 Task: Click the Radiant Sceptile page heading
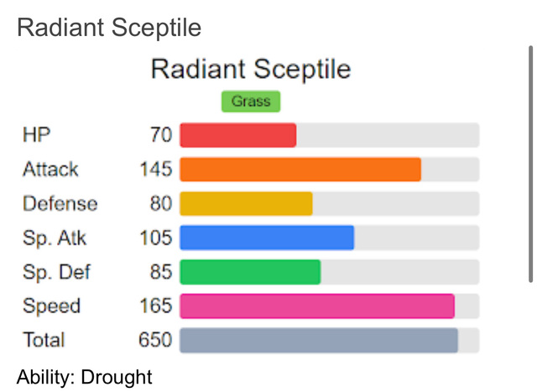109,28
